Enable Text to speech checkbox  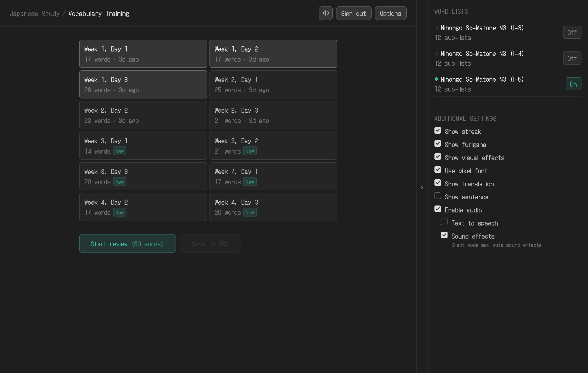pos(444,222)
